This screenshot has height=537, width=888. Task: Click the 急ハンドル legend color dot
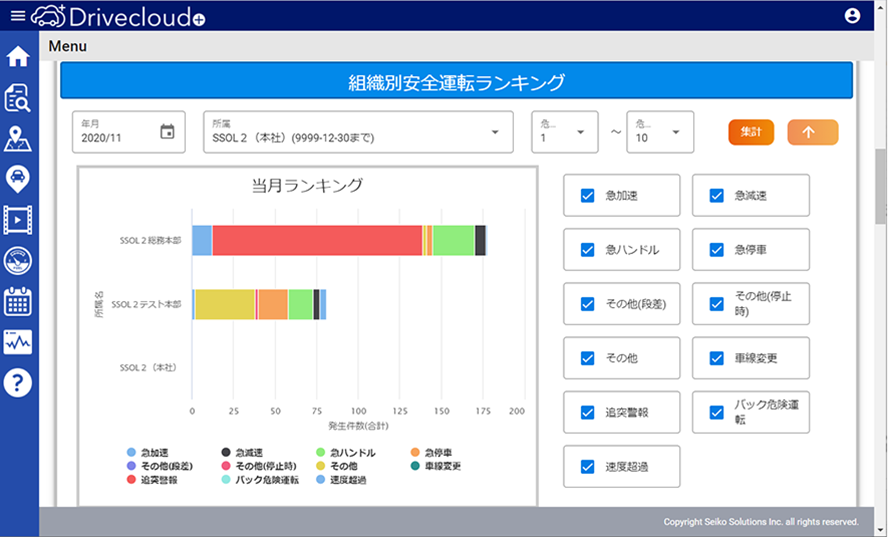[321, 452]
